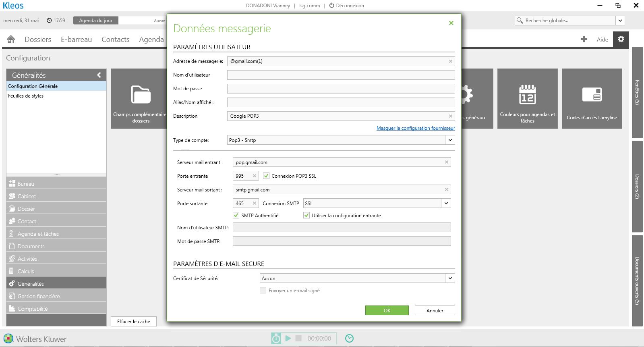This screenshot has height=347, width=644.
Task: Click the green OK button
Action: pyautogui.click(x=387, y=310)
